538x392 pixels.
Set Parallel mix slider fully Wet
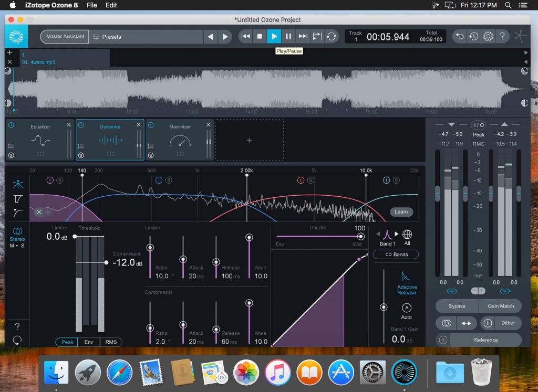pyautogui.click(x=361, y=237)
